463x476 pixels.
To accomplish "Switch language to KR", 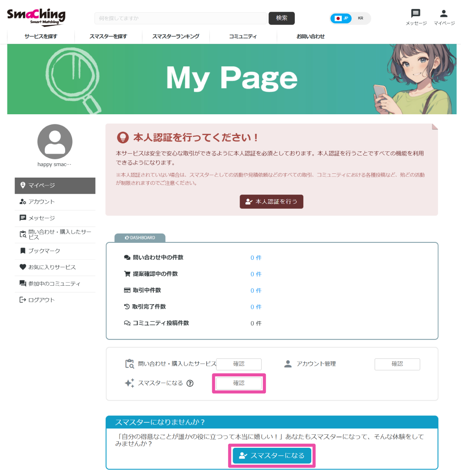I will click(360, 18).
